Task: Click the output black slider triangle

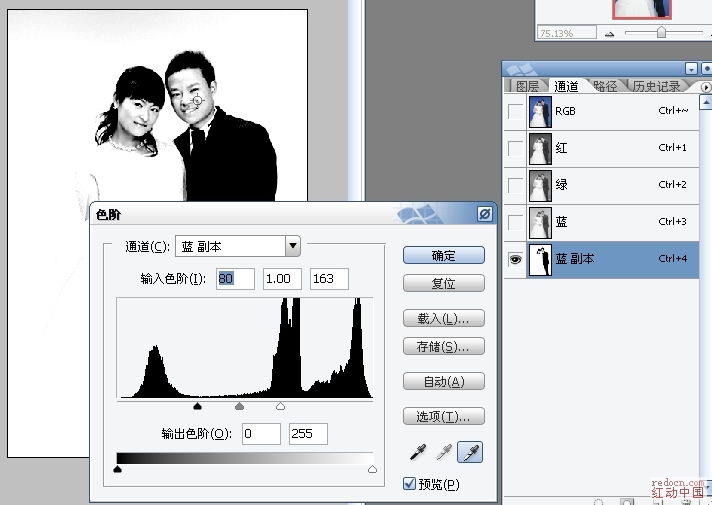Action: [x=118, y=469]
